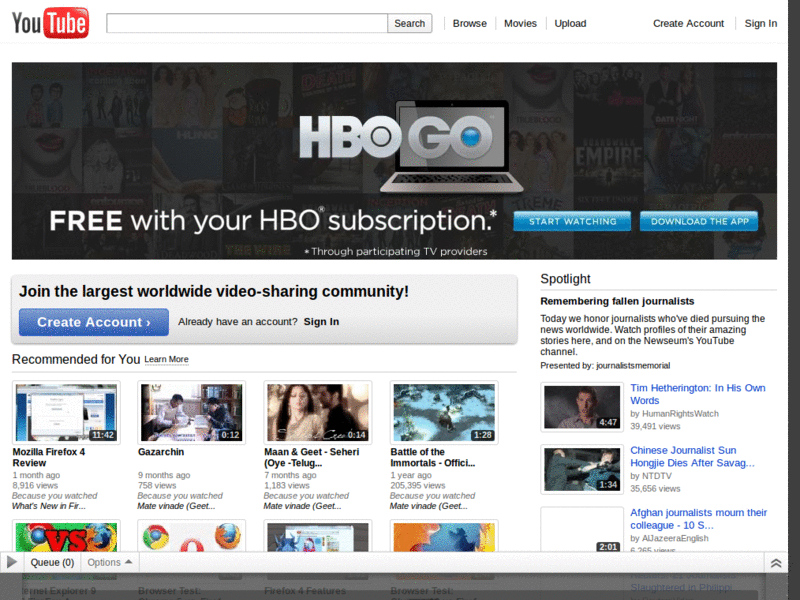The height and width of the screenshot is (600, 800).
Task: Open Battle of the Immortals thumbnail
Action: point(444,412)
